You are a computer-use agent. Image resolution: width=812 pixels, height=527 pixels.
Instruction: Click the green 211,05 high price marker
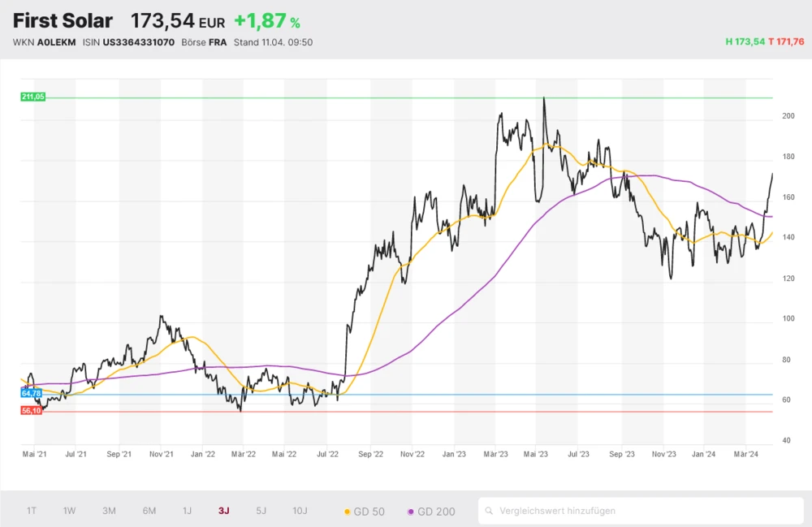coord(33,97)
